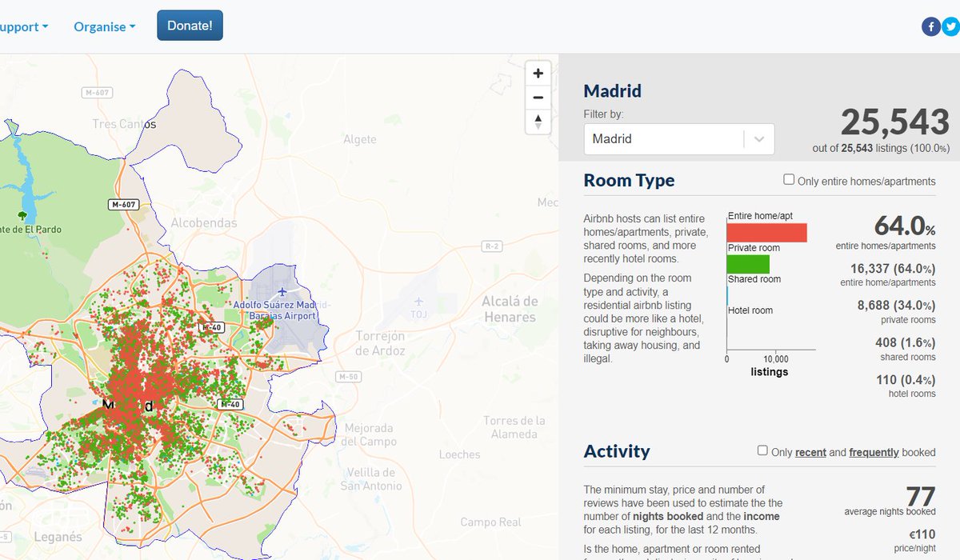Click the 408 (1.6%) shared rooms figure
The height and width of the screenshot is (560, 960).
tap(906, 342)
